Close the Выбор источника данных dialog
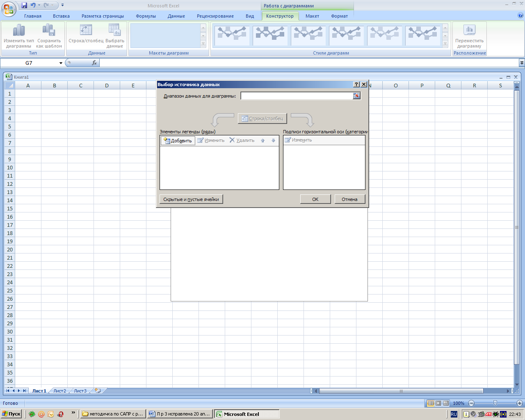525x420 pixels. [x=364, y=84]
